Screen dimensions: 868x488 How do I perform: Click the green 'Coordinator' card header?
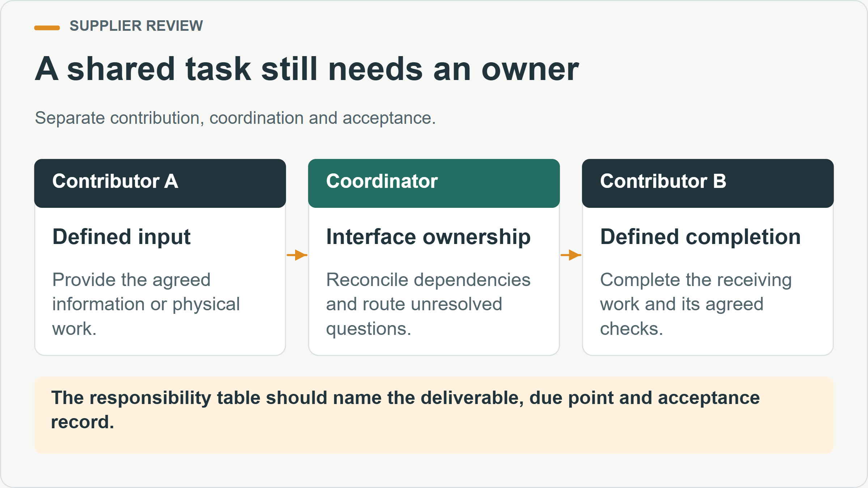click(434, 183)
